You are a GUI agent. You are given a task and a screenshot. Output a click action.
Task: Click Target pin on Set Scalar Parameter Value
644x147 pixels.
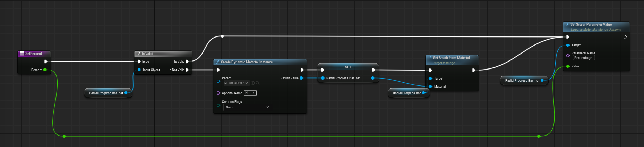568,45
